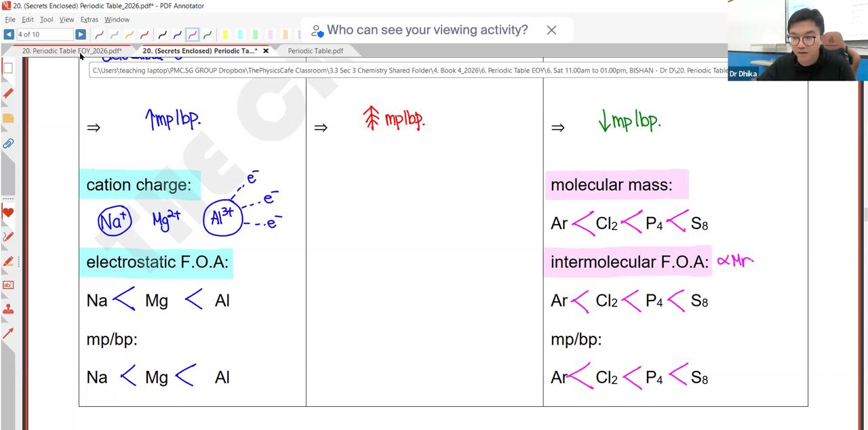Open the View menu
The width and height of the screenshot is (868, 430).
[66, 20]
